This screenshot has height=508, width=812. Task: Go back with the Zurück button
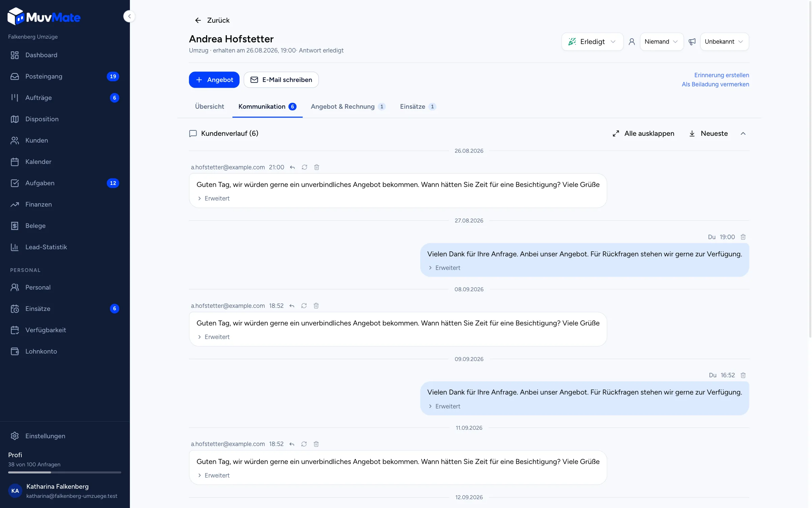coord(212,20)
